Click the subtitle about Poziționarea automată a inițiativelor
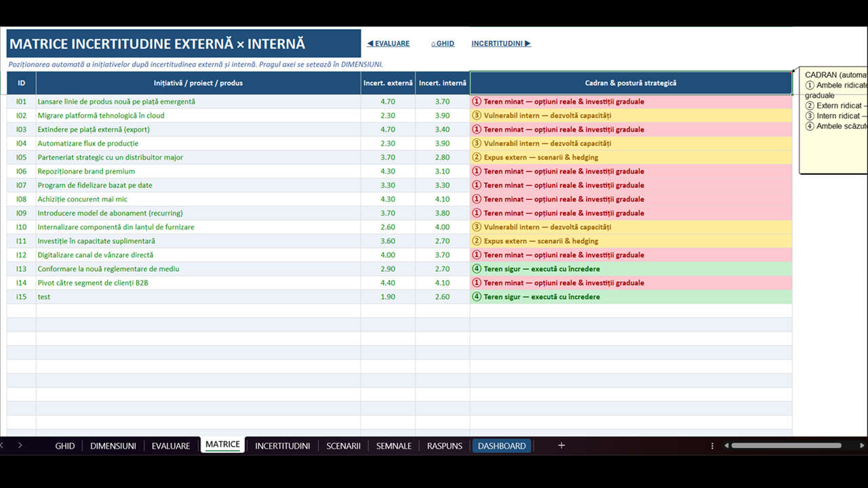This screenshot has height=488, width=868. [195, 64]
